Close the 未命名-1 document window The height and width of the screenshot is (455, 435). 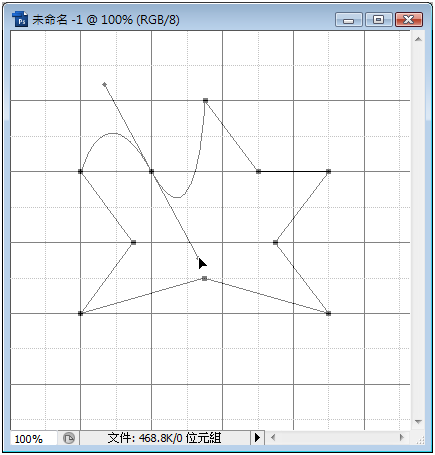(409, 20)
